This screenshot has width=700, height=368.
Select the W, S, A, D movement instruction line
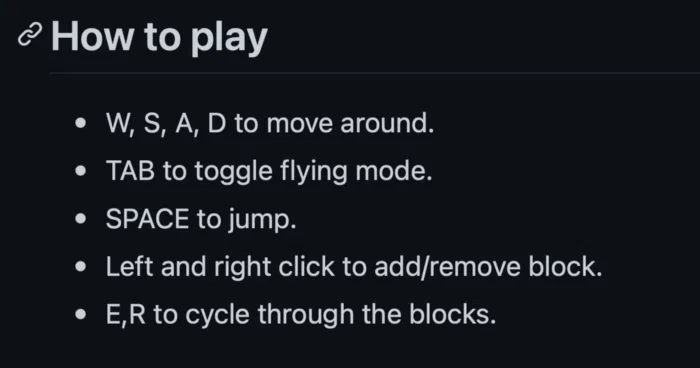pos(270,123)
